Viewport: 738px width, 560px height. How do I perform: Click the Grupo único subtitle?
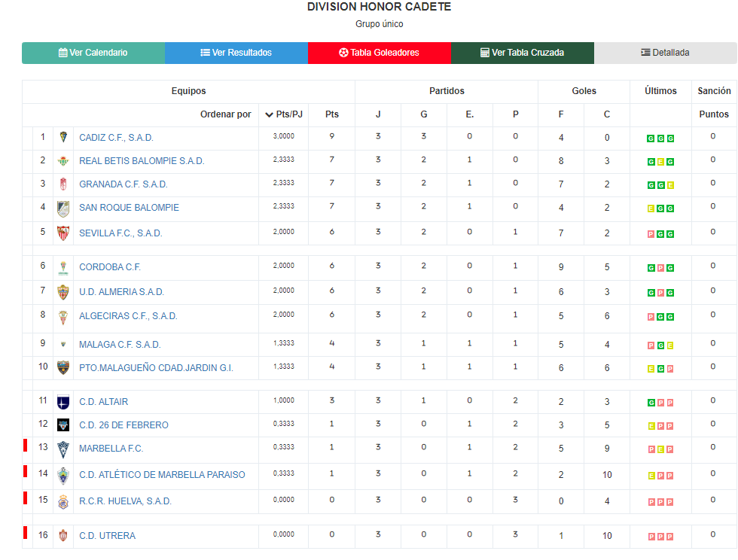[x=380, y=24]
